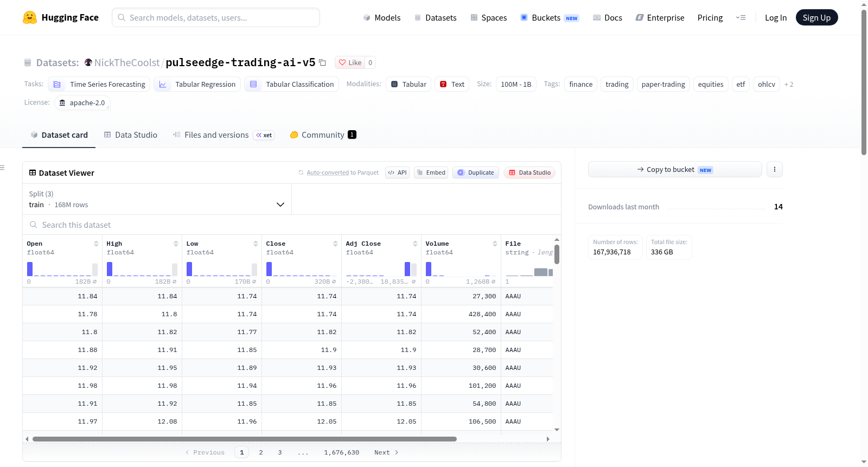Click the sort icon on High column
This screenshot has height=467, width=868.
pos(176,244)
